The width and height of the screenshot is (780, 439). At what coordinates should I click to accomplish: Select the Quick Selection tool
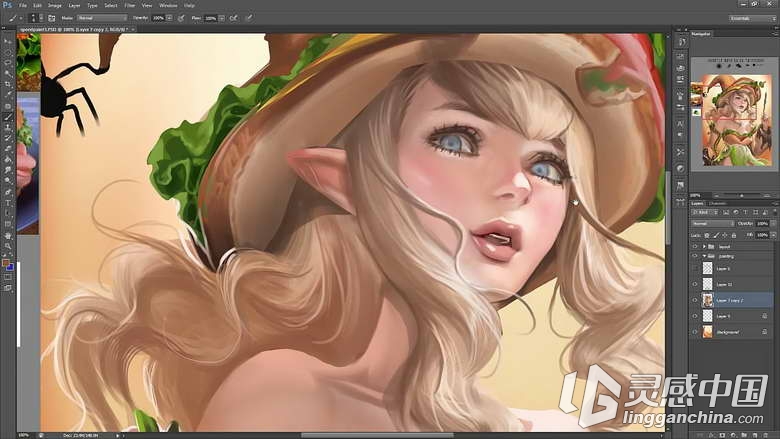(x=7, y=74)
